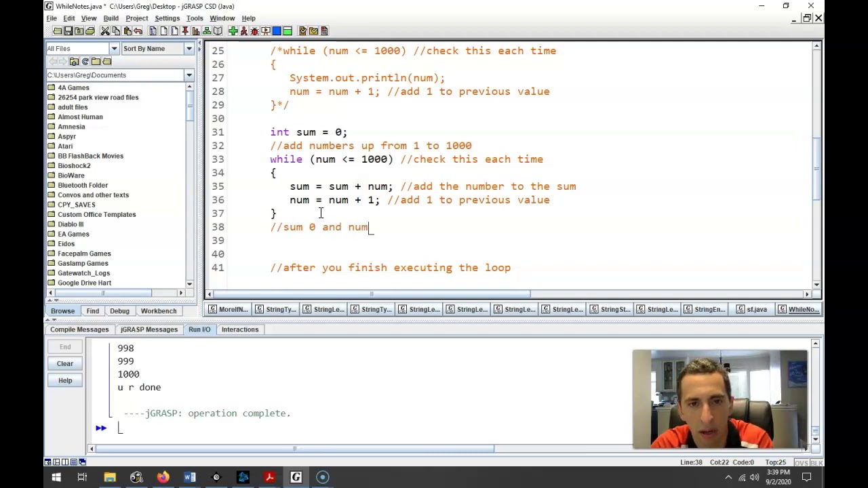Click the Clear button in Run I/O

65,364
